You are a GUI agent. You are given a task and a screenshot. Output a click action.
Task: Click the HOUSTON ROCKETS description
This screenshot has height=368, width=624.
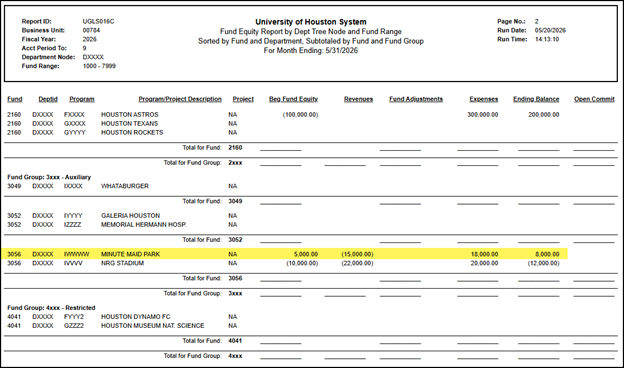click(132, 132)
